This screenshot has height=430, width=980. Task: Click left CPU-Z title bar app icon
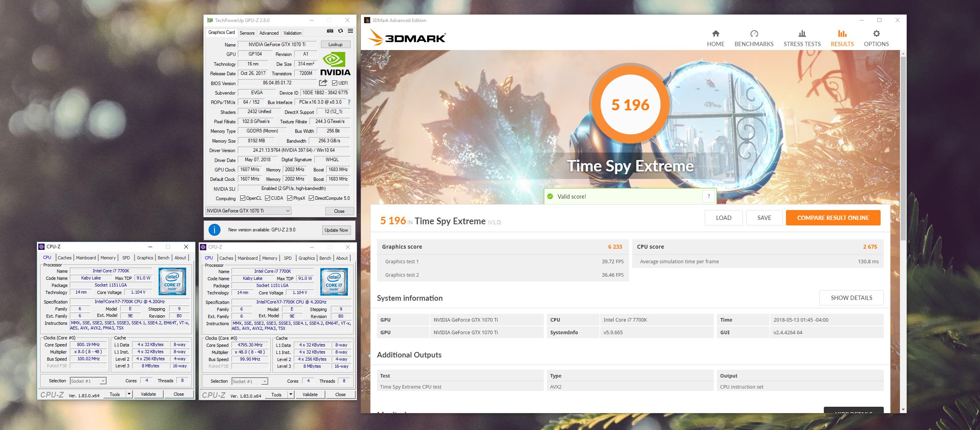41,247
